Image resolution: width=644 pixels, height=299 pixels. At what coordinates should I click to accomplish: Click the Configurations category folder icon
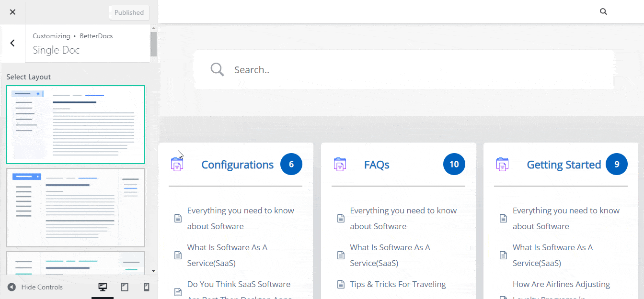pyautogui.click(x=177, y=165)
